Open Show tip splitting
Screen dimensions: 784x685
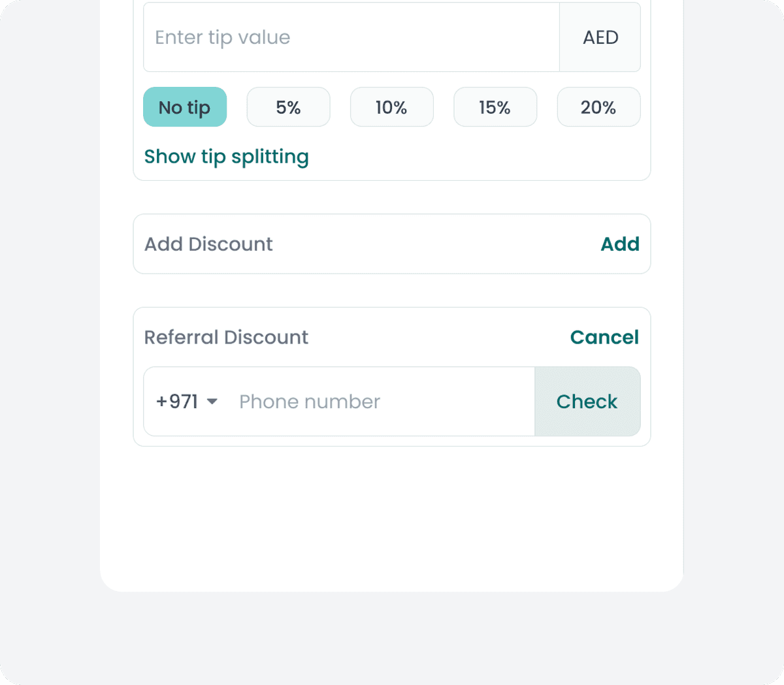[226, 157]
